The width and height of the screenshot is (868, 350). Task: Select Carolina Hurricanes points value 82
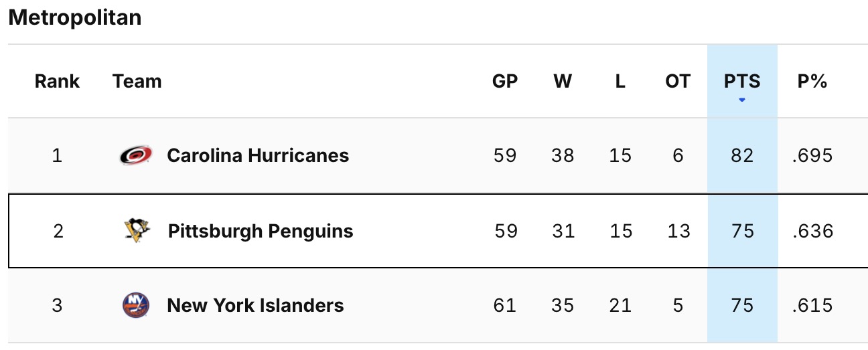coord(742,156)
